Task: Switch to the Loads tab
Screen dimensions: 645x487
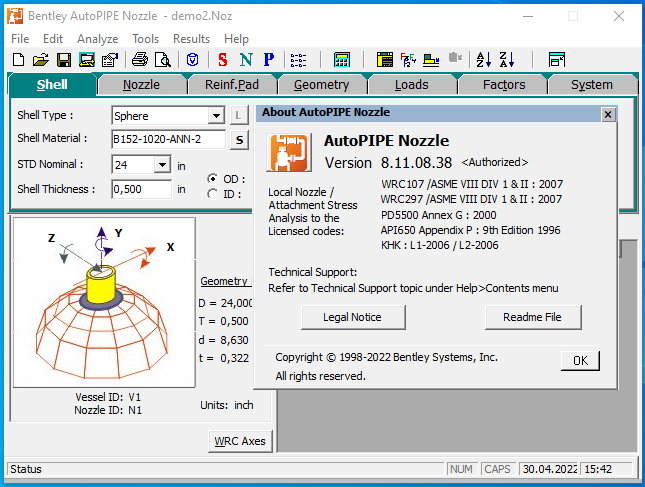Action: click(x=411, y=85)
